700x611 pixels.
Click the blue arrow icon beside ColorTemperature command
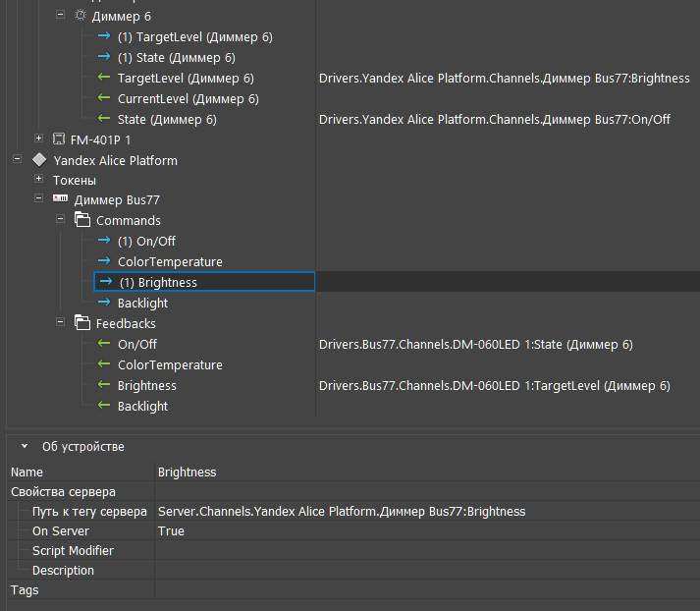tap(104, 262)
